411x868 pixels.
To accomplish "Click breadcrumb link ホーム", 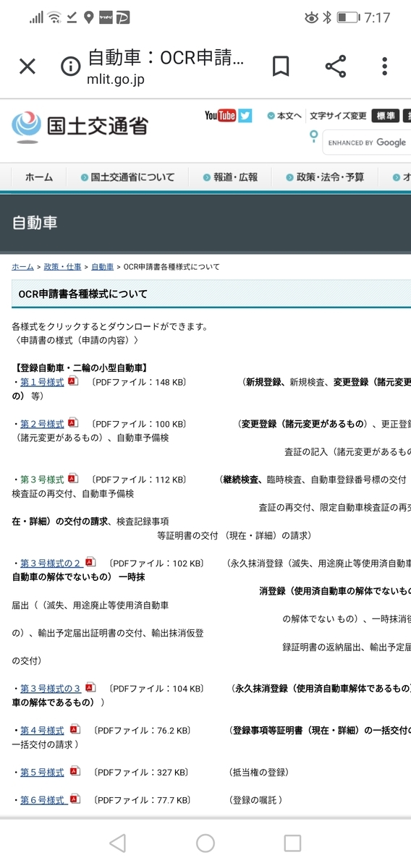I will [22, 267].
